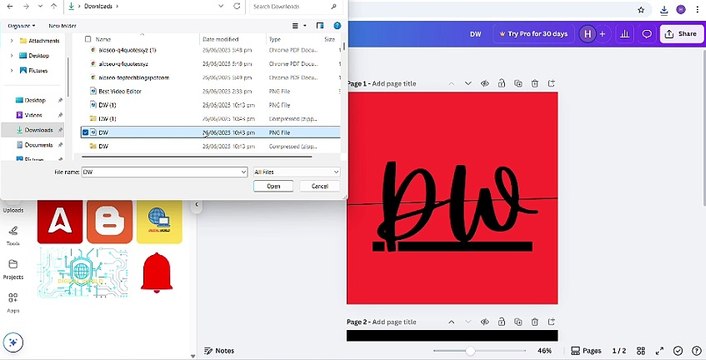Screen dimensions: 706x360
Task: Toggle the preview pane icon
Action: [320, 26]
